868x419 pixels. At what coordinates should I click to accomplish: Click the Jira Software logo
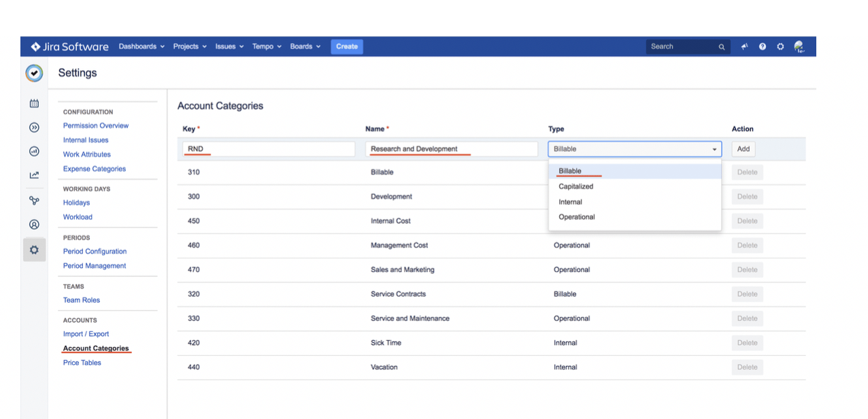(x=69, y=46)
